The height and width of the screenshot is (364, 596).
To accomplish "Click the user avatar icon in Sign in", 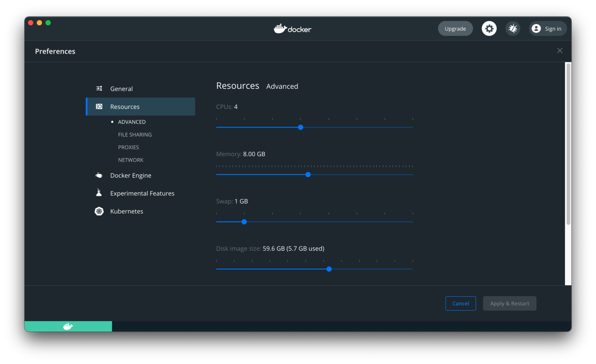I will tap(536, 29).
